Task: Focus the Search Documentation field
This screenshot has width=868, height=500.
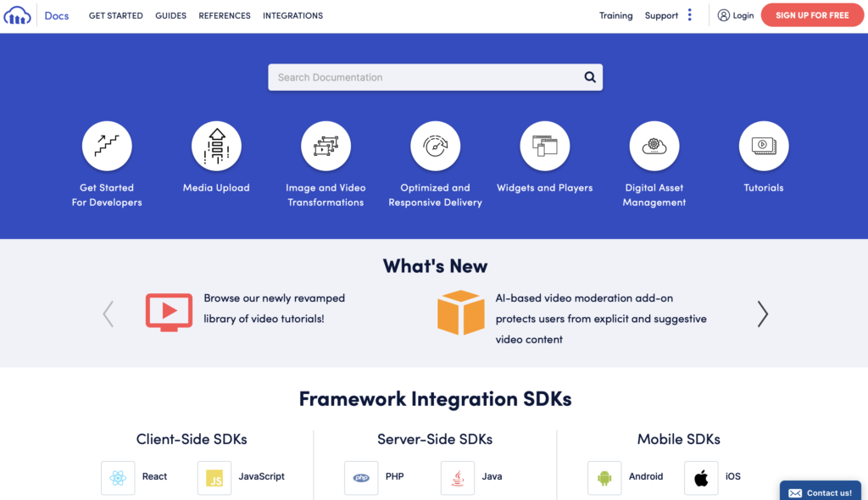Action: [435, 77]
